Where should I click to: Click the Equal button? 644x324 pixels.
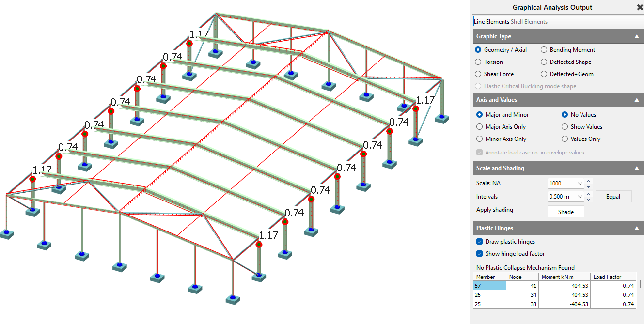point(613,197)
